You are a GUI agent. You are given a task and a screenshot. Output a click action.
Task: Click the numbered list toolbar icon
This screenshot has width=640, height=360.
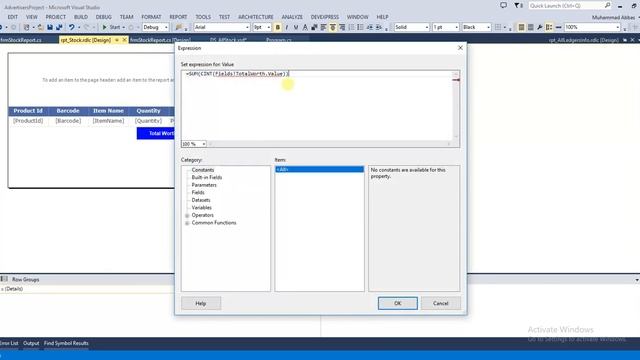click(360, 27)
